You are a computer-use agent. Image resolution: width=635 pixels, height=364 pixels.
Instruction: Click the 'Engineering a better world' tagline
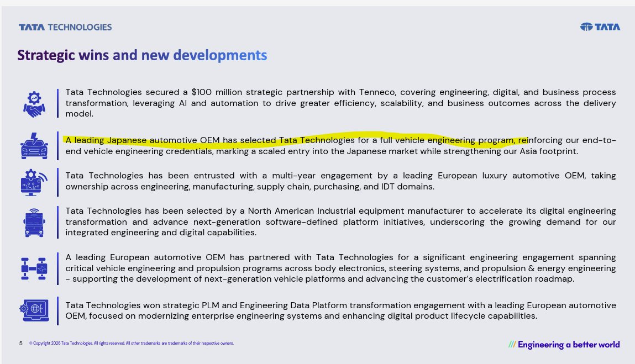coord(564,345)
